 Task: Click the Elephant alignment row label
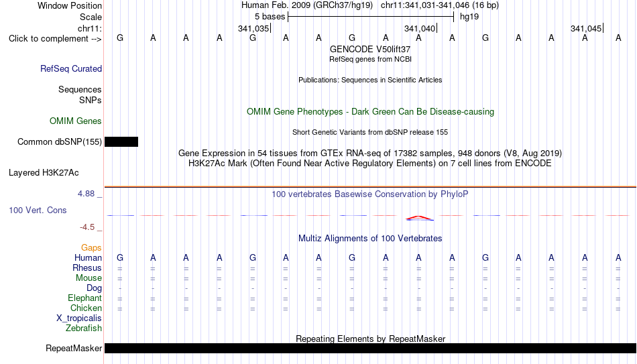[x=85, y=298]
